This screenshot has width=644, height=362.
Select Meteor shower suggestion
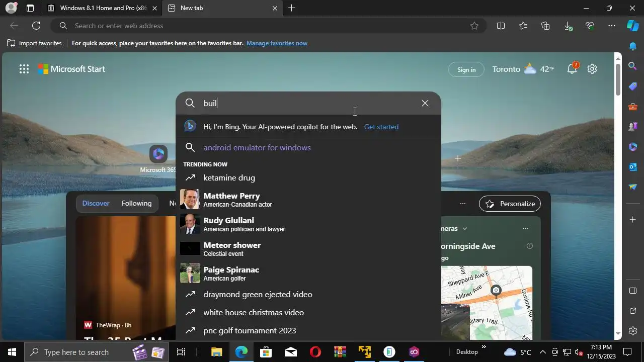coord(308,249)
